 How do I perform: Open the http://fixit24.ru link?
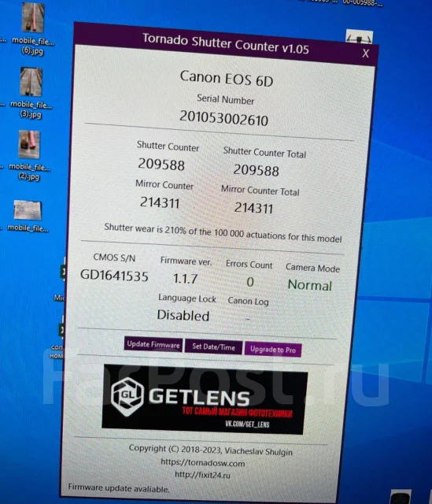coord(203,475)
